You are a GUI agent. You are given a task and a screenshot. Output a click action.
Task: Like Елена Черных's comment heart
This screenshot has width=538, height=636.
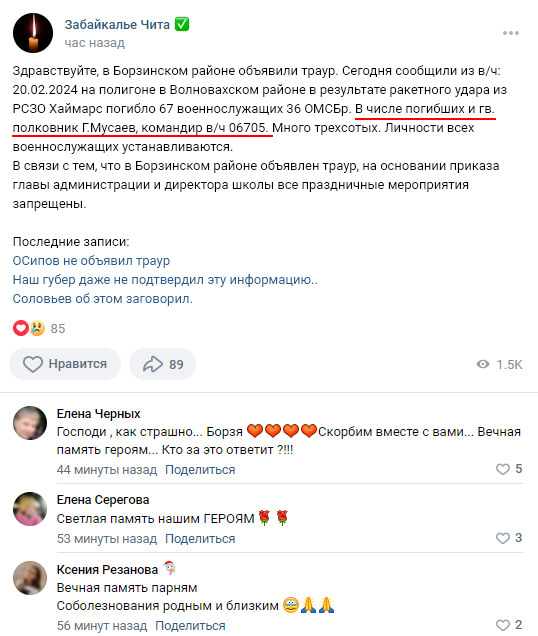click(x=503, y=469)
